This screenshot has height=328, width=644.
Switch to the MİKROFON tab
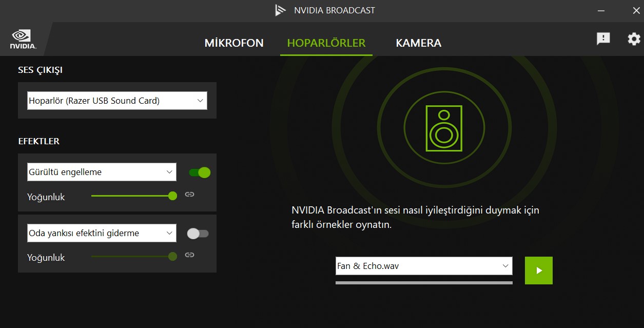click(234, 43)
